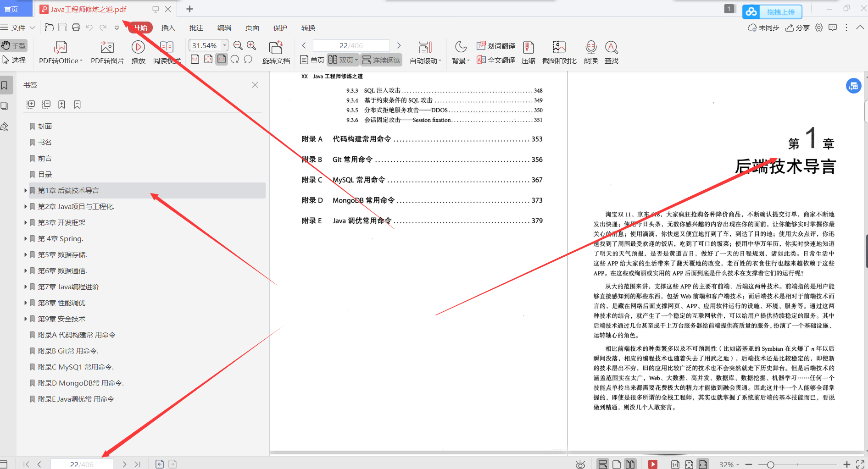Click red play button in status bar

point(652,464)
